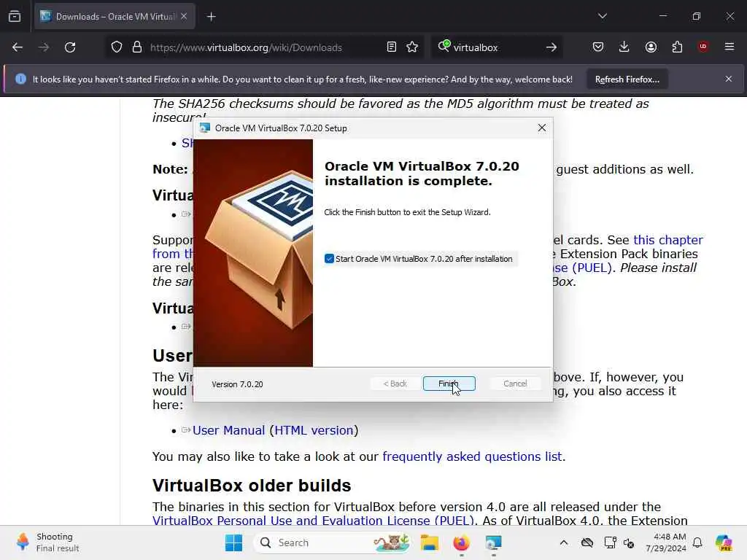
Task: Open File Explorer from taskbar
Action: [x=429, y=542]
